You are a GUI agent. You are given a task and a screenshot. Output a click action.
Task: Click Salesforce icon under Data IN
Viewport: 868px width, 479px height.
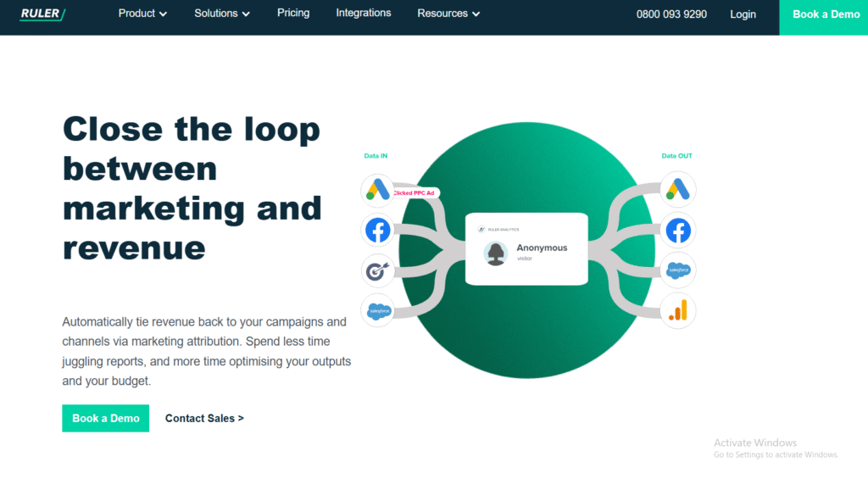[x=377, y=311]
